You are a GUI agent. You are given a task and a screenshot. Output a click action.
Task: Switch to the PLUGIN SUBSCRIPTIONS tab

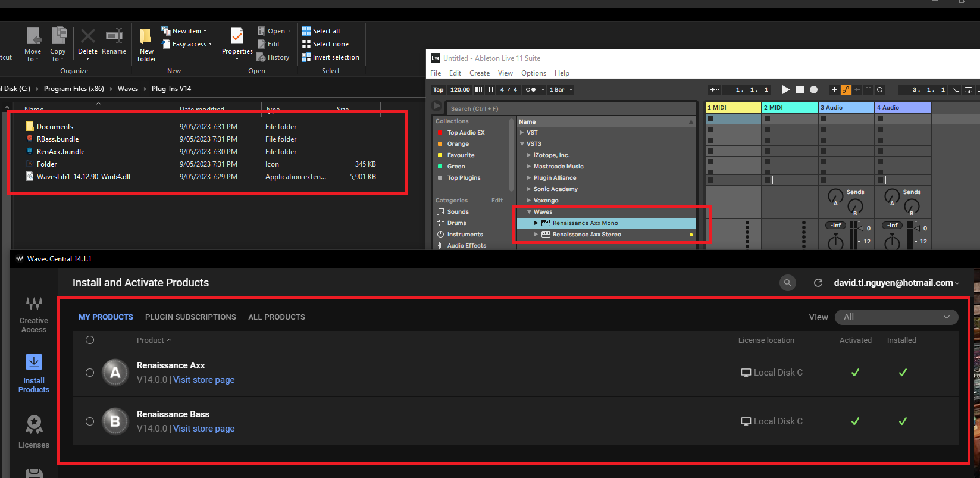190,317
